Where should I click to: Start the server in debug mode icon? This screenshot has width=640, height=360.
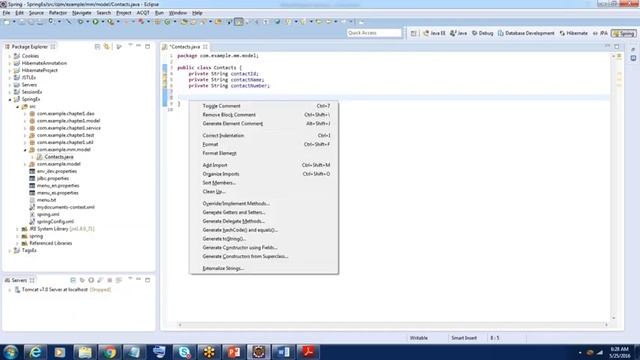[82, 280]
